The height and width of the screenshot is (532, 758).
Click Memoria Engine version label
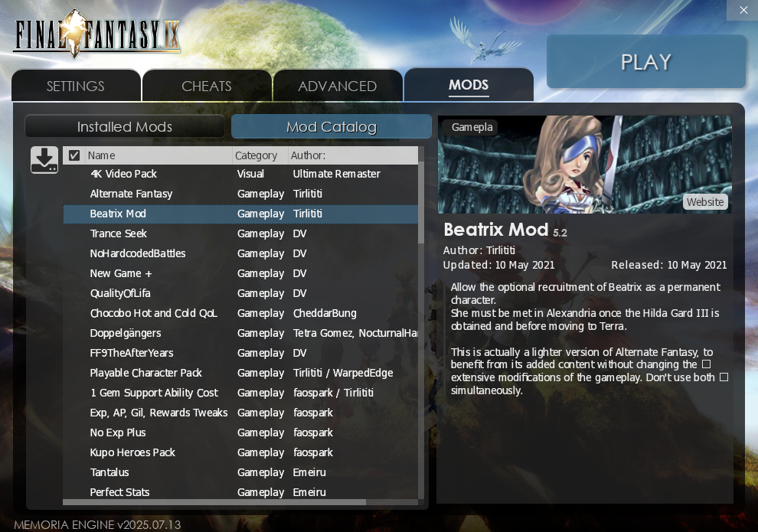point(97,525)
